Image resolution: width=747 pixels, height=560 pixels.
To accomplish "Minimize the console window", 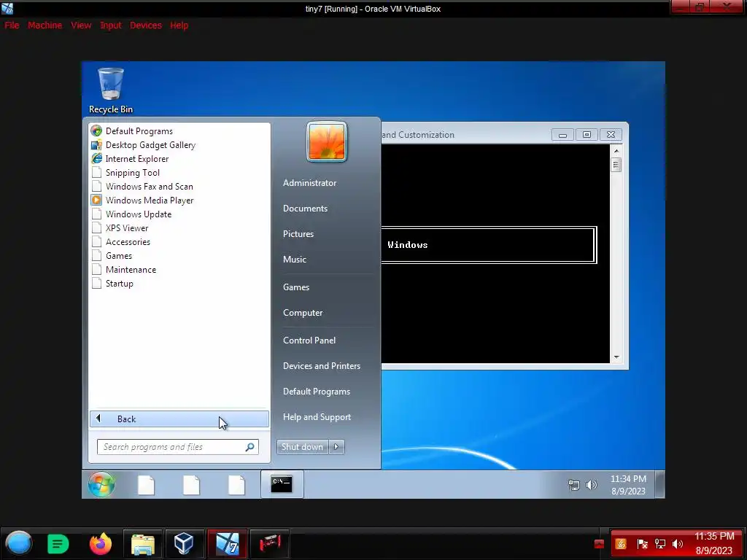I will coord(562,135).
